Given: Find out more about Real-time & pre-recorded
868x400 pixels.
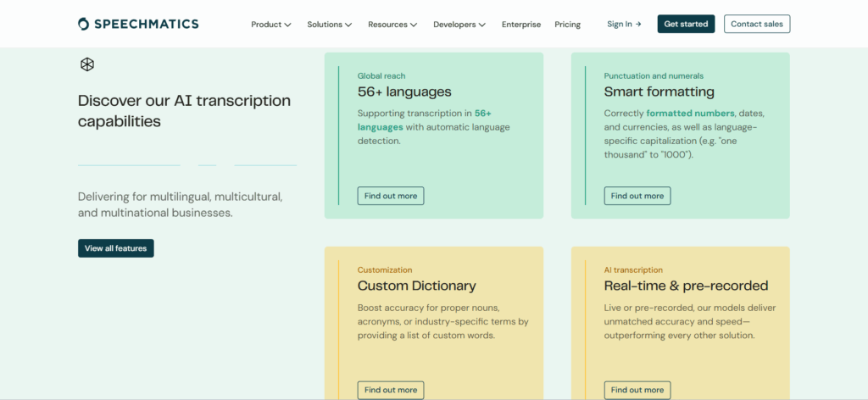Looking at the screenshot, I should pos(637,390).
